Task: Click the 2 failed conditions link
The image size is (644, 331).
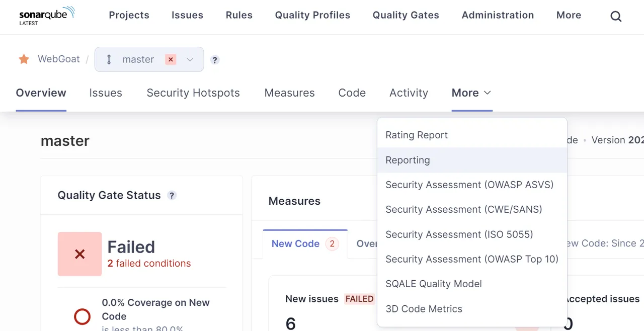Action: 149,263
